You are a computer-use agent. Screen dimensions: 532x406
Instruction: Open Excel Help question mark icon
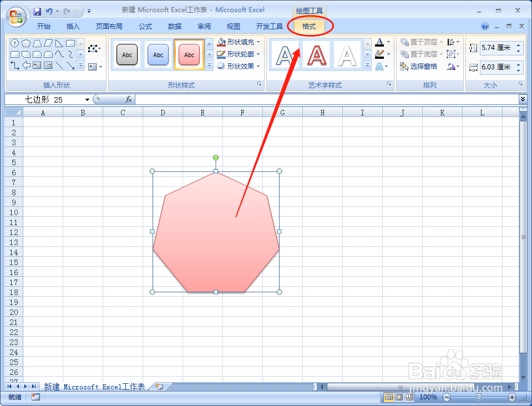[485, 26]
